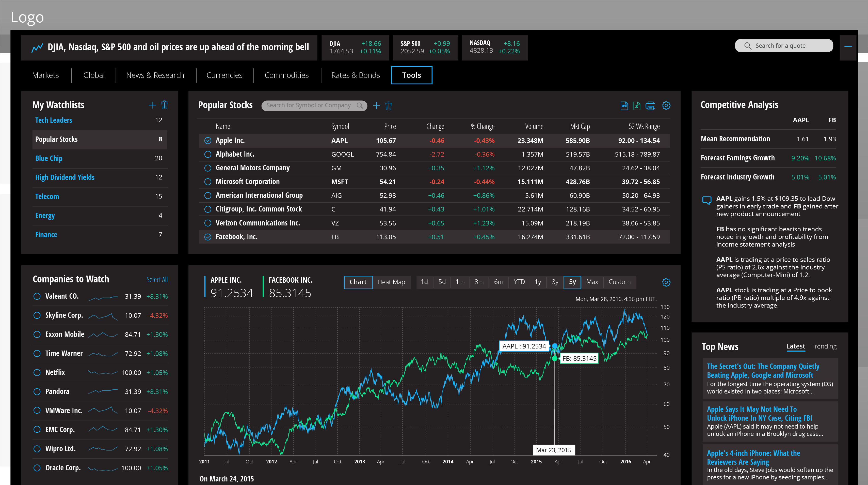Click Search for a quote field
868x485 pixels.
pos(784,46)
